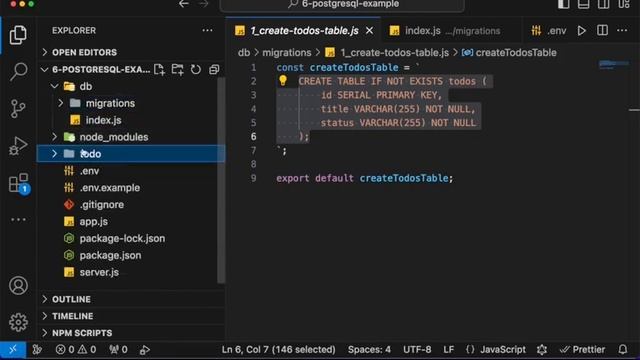Change file encoding via UTF-8
The width and height of the screenshot is (640, 360).
(417, 350)
